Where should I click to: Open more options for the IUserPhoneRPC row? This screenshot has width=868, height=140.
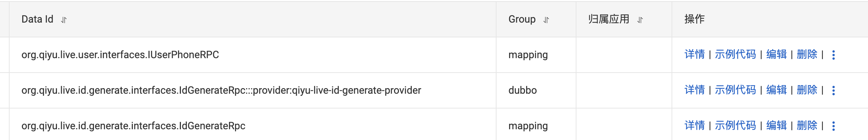click(833, 55)
